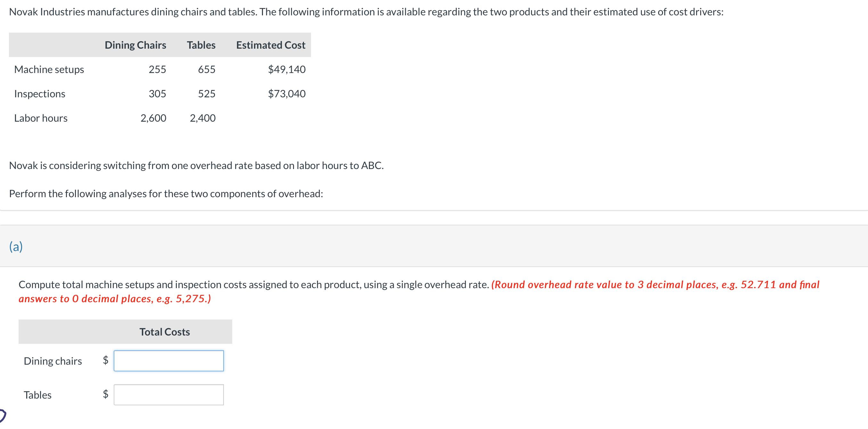868x429 pixels.
Task: Click the Inspections row label
Action: [x=40, y=93]
